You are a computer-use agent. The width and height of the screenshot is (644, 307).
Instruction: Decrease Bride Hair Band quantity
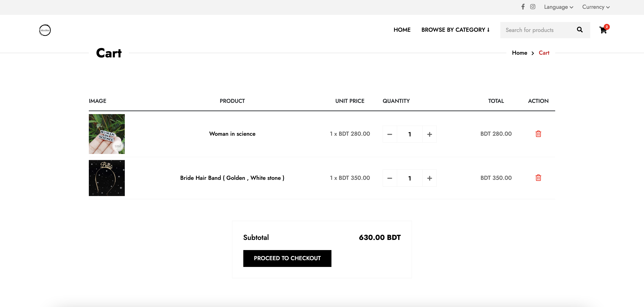click(x=390, y=178)
